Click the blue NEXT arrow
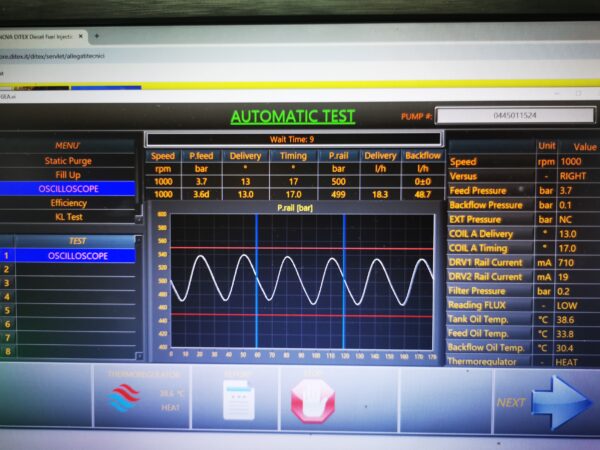Viewport: 600px width, 450px height. [x=561, y=402]
